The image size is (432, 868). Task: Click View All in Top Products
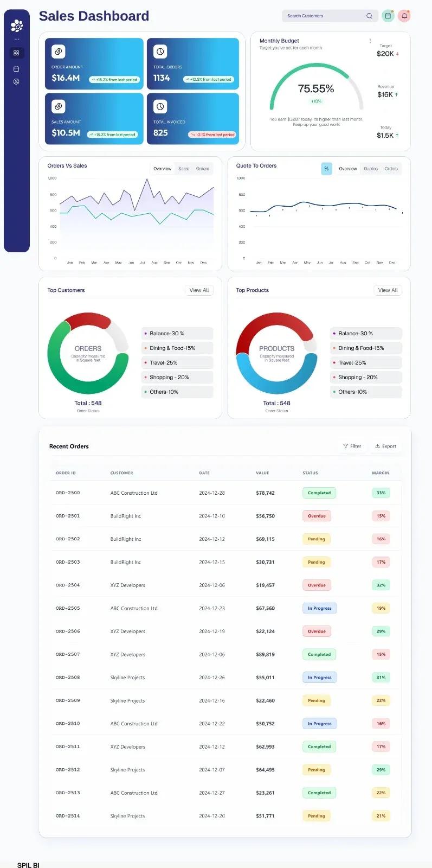pyautogui.click(x=388, y=290)
